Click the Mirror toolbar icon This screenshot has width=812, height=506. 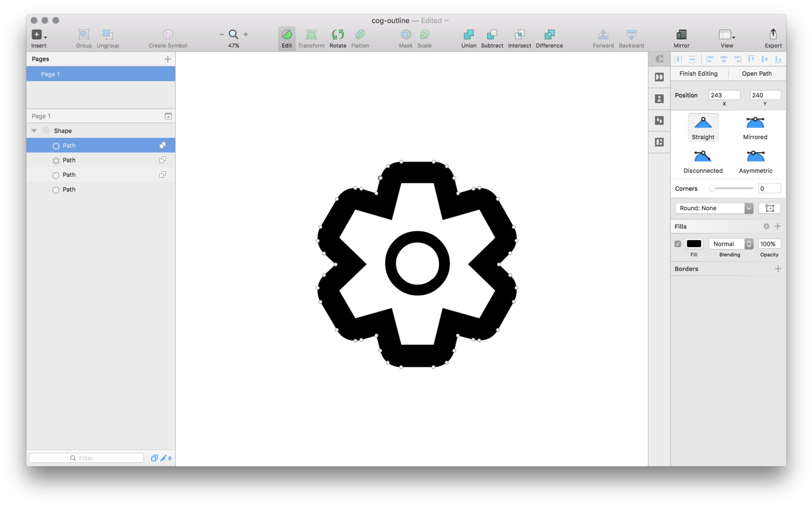[682, 34]
